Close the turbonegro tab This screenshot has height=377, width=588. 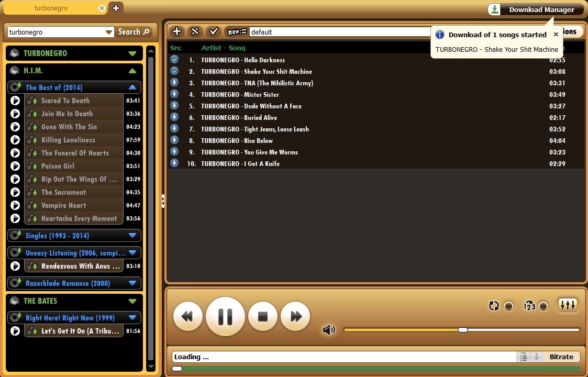pos(102,8)
